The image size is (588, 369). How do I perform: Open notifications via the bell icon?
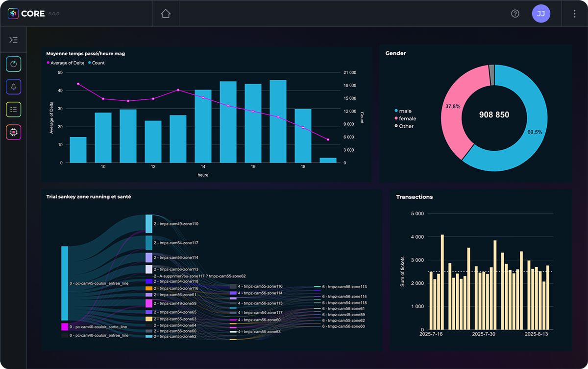pyautogui.click(x=13, y=87)
